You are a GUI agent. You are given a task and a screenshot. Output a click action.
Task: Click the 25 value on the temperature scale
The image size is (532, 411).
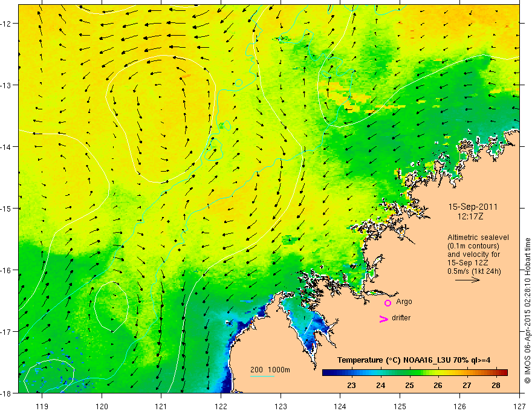[409, 385]
